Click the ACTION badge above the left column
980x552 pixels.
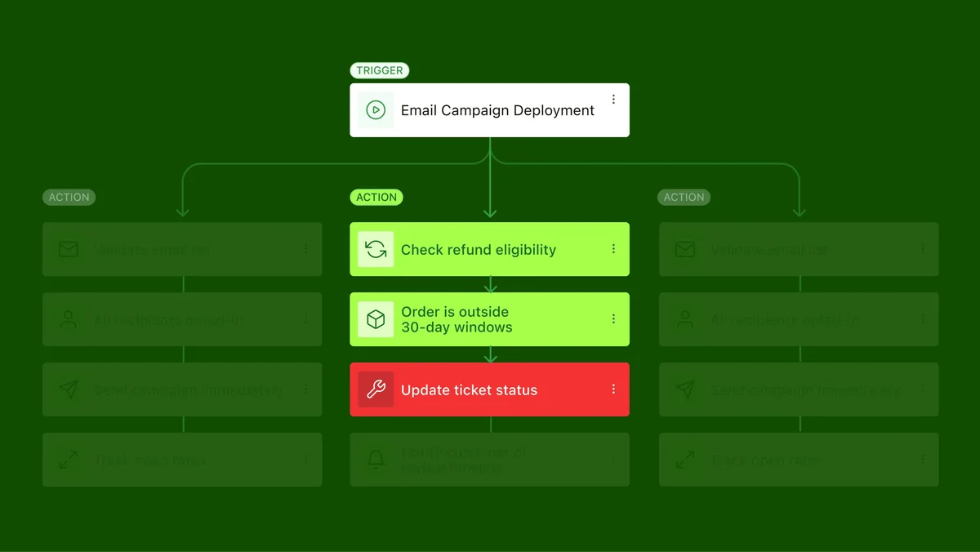(69, 197)
